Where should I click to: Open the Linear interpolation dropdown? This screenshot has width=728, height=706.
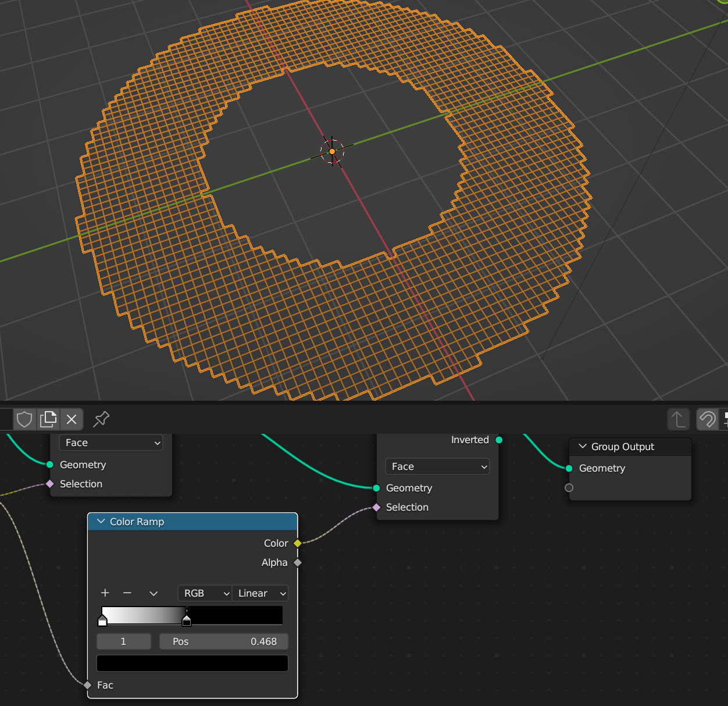coord(261,593)
